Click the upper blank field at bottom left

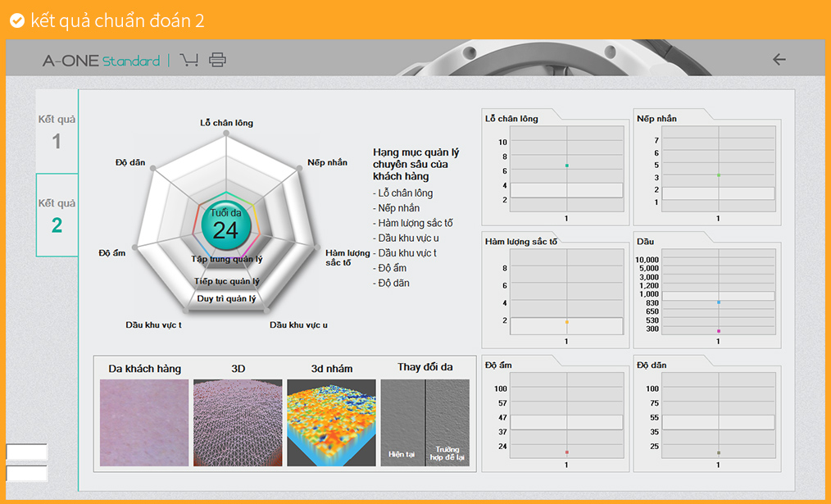pyautogui.click(x=26, y=452)
